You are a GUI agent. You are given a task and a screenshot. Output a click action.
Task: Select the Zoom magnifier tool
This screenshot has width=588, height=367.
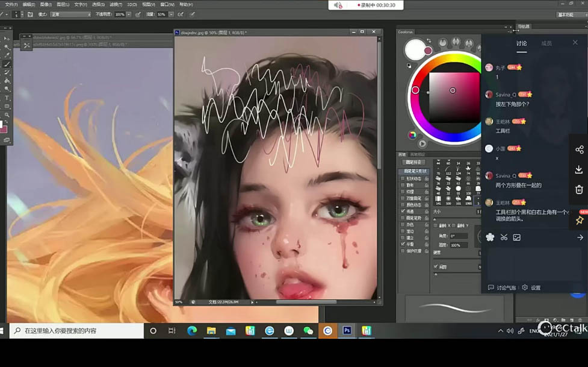pyautogui.click(x=7, y=114)
